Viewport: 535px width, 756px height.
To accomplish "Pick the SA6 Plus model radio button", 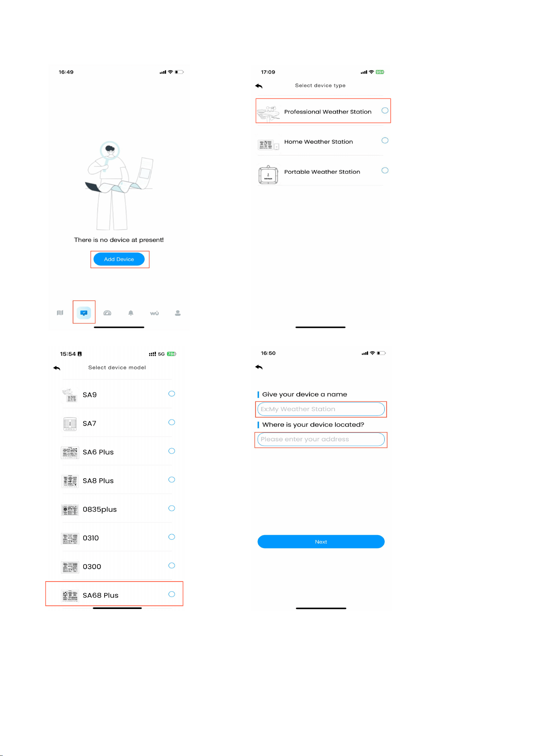I will coord(172,451).
